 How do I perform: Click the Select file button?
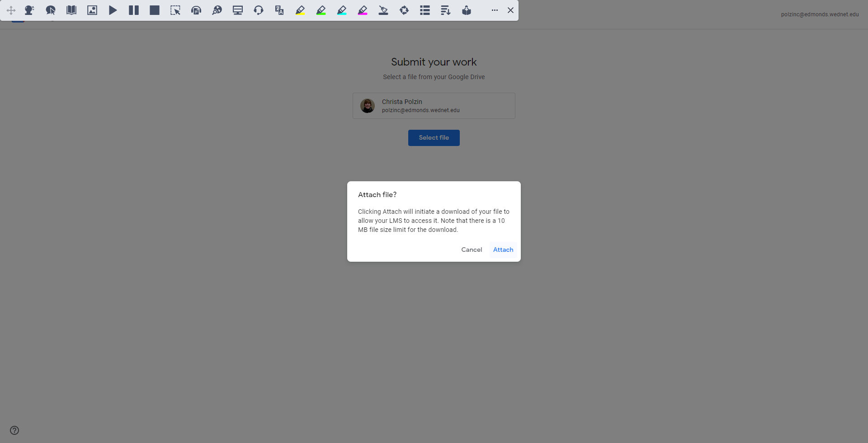[x=434, y=138]
